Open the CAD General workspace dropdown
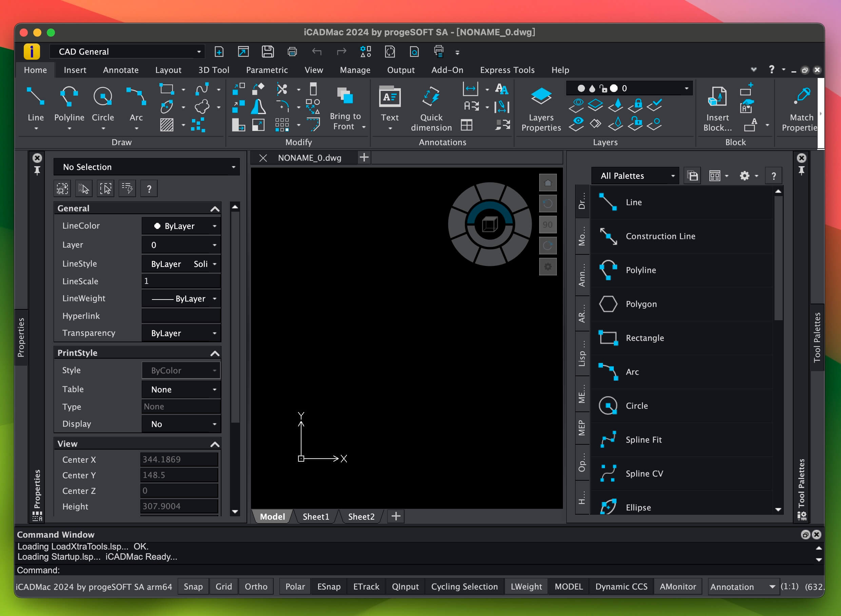This screenshot has height=616, width=841. [128, 52]
